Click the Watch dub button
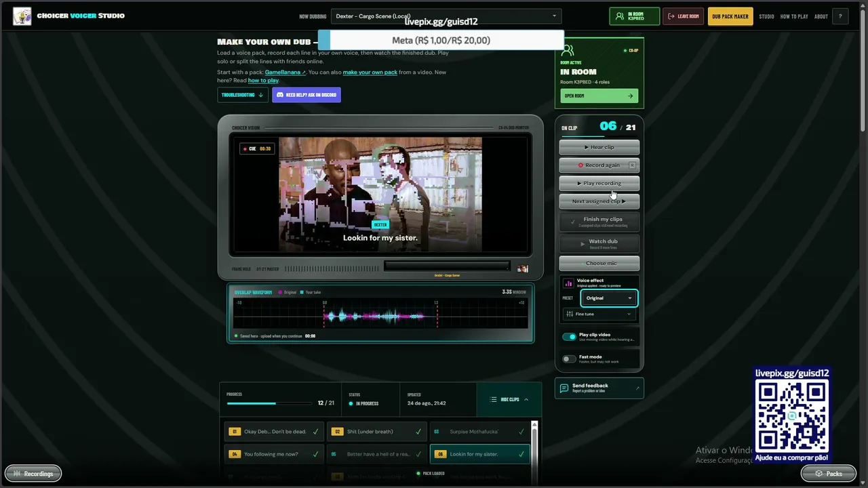The image size is (868, 488). (599, 243)
